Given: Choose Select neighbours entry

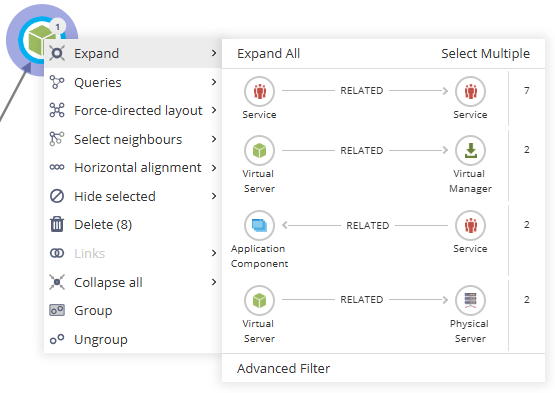Looking at the screenshot, I should click(x=133, y=139).
